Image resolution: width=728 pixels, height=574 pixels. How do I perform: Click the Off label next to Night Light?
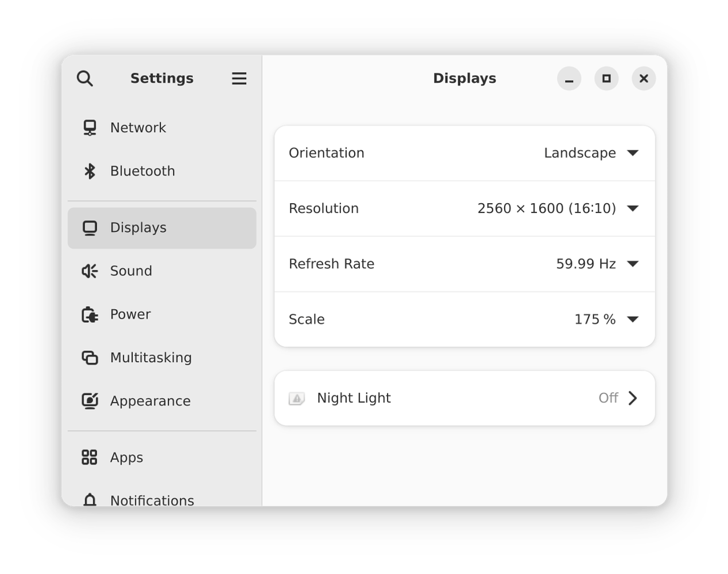pyautogui.click(x=608, y=398)
